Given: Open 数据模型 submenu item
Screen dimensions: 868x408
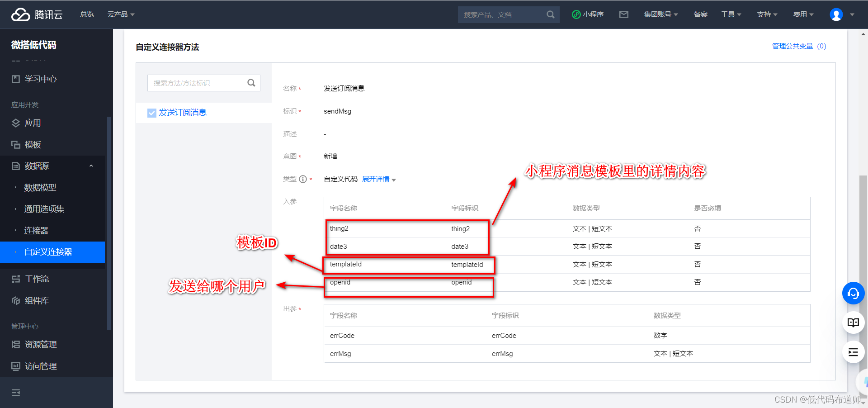Looking at the screenshot, I should [x=40, y=187].
